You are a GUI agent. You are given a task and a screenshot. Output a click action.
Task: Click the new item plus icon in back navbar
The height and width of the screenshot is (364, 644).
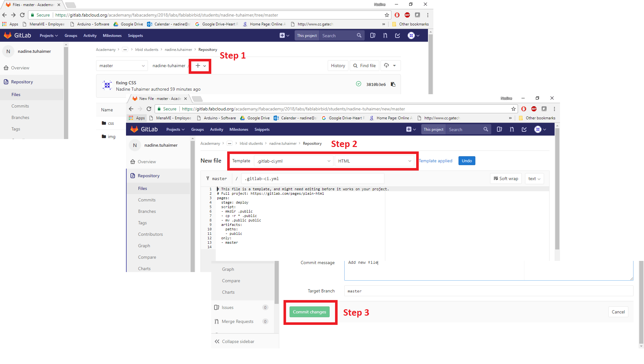284,36
